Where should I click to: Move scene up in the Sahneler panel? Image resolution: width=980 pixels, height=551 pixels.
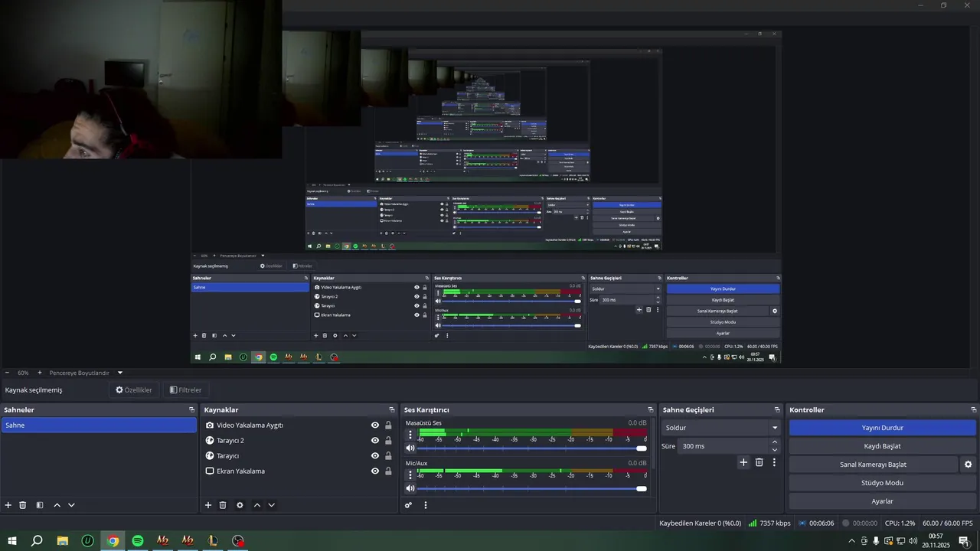57,505
